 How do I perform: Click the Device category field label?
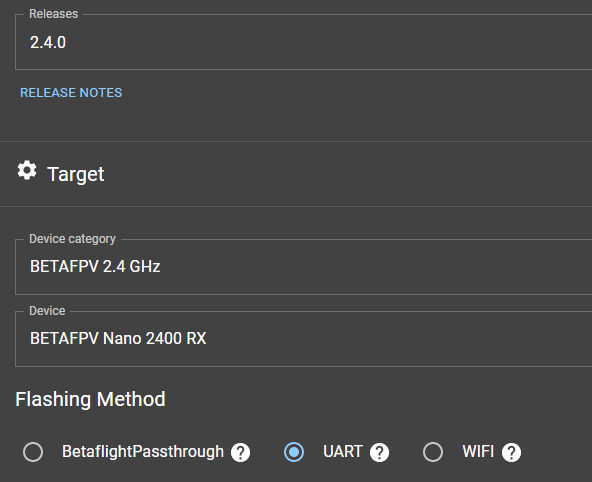[x=72, y=239]
